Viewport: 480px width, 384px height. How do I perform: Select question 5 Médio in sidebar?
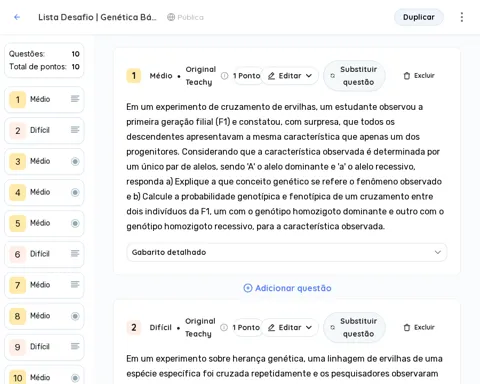(44, 223)
